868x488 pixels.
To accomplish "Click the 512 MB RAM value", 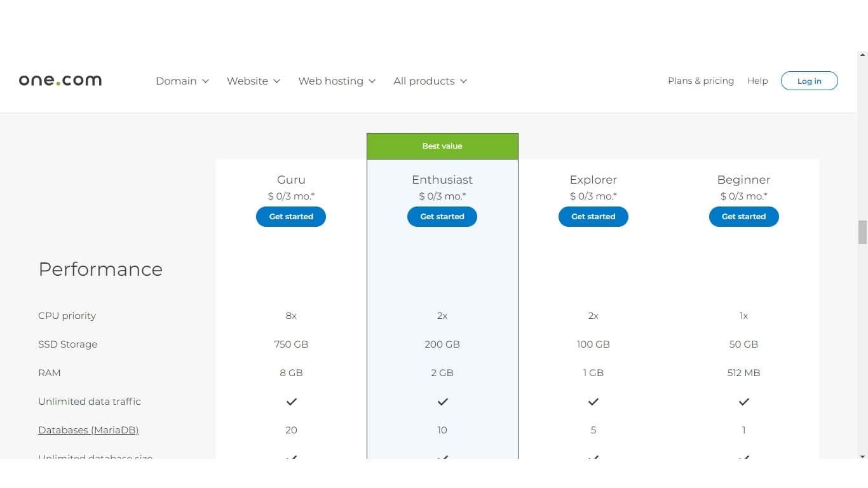I will pyautogui.click(x=744, y=373).
